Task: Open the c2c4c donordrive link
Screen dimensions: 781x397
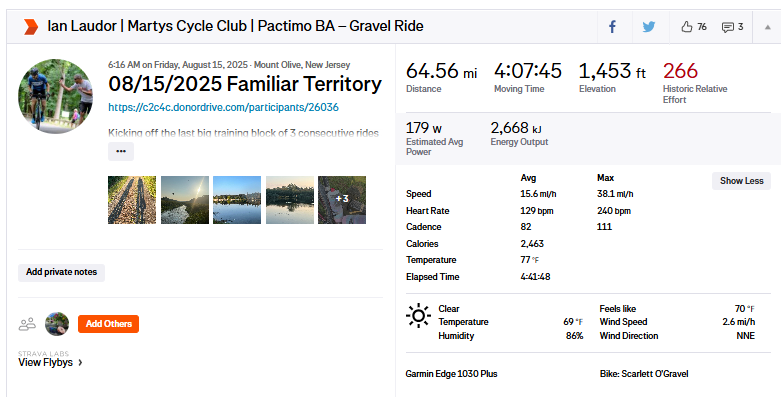Action: pyautogui.click(x=223, y=107)
